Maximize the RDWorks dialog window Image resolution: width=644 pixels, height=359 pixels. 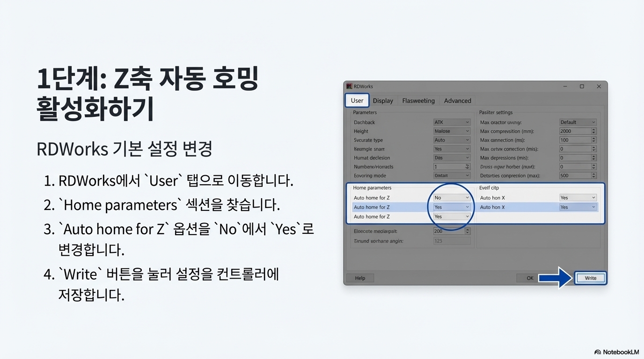[x=582, y=86]
